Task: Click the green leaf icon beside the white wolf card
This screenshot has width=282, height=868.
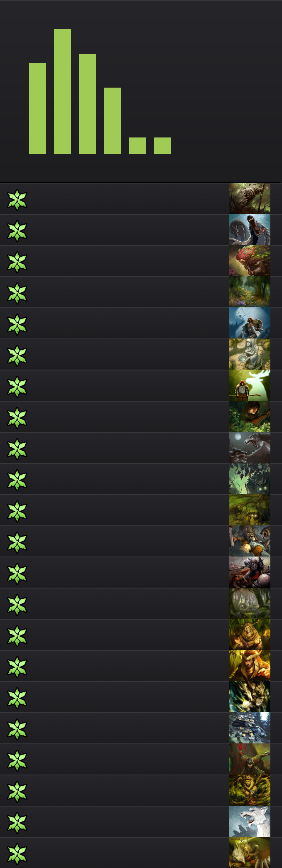Action: 17,822
